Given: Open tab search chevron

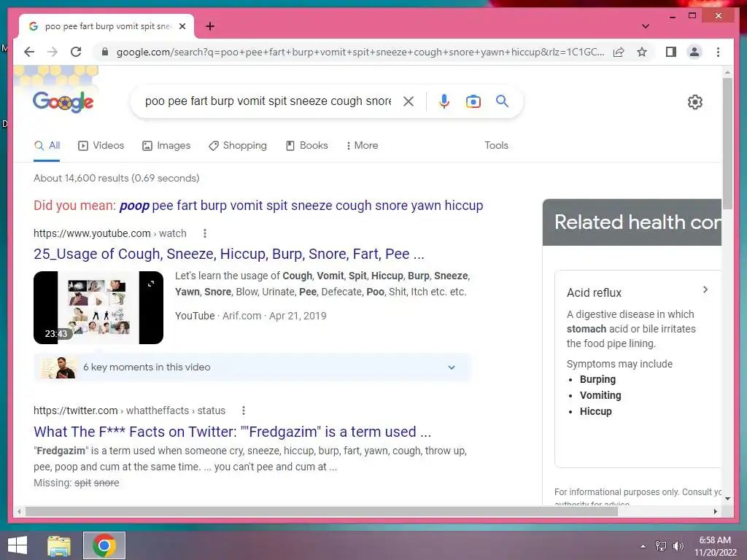Looking at the screenshot, I should point(645,26).
